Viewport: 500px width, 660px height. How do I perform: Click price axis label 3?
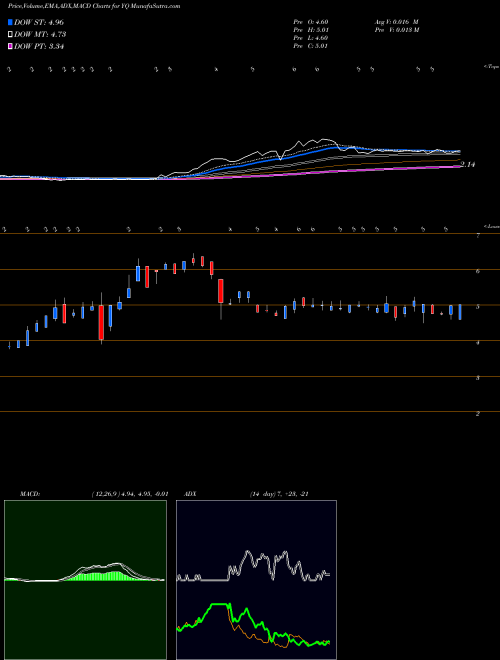(x=478, y=378)
